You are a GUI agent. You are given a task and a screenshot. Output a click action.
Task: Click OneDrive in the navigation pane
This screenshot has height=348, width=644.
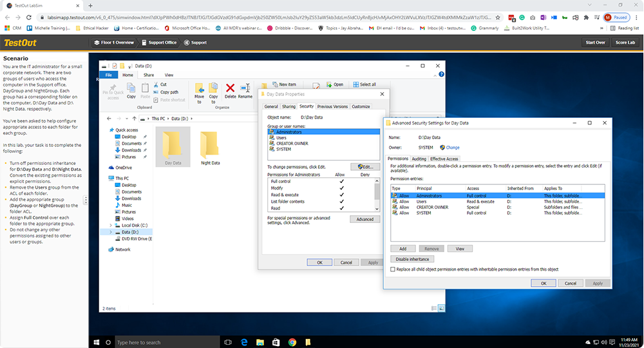coord(124,168)
